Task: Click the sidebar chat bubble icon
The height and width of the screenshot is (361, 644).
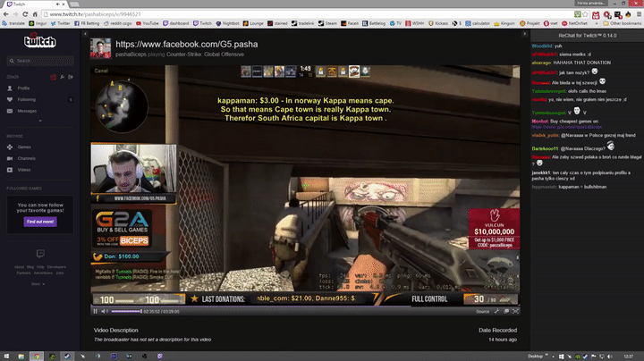Action: point(40,254)
